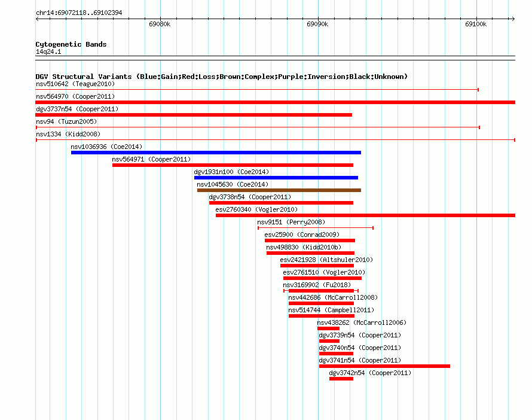Click esv25900 (Conrad2009) label
The height and width of the screenshot is (420, 532).
coord(302,235)
